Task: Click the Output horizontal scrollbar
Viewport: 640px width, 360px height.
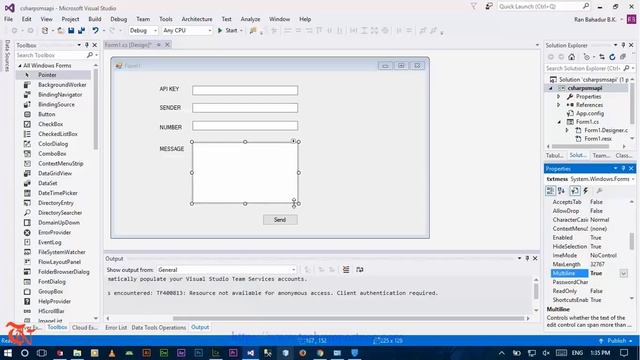Action: tap(348, 318)
